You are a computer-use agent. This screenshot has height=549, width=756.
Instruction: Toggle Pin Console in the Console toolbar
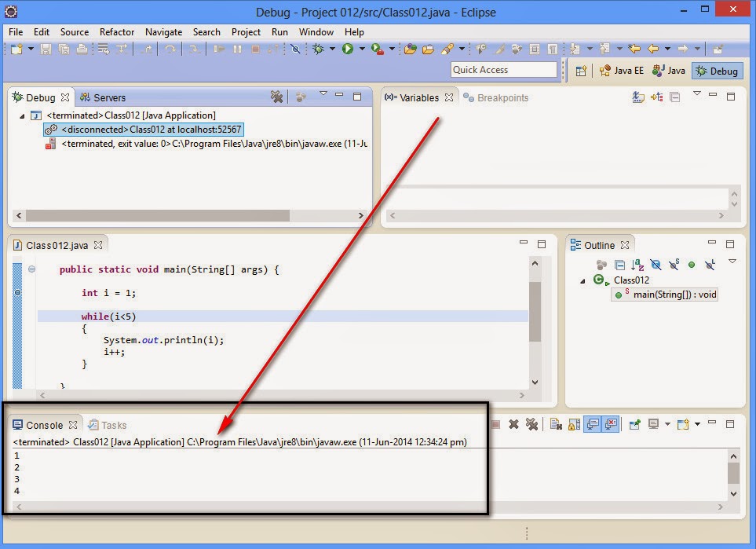pos(634,425)
